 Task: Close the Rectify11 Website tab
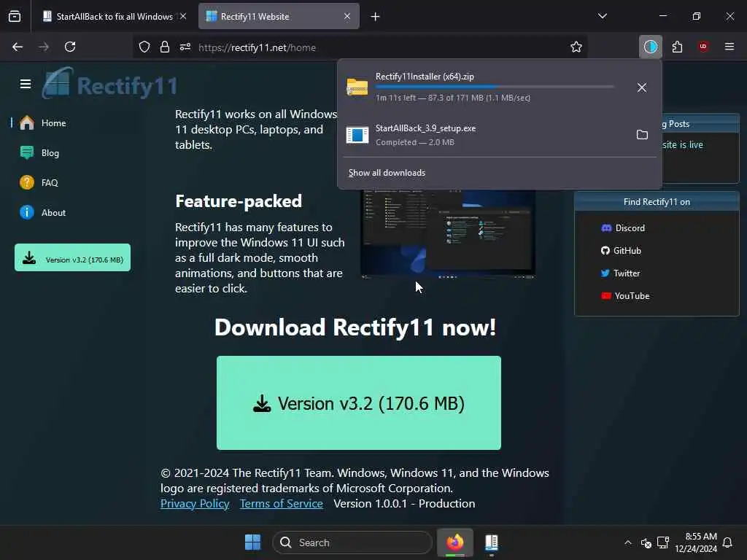[347, 17]
